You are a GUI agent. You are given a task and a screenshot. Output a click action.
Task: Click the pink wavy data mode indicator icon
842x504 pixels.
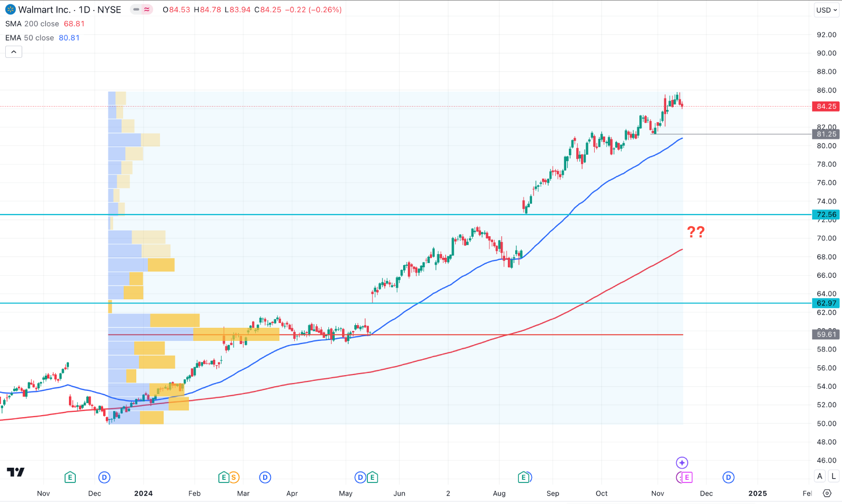(x=147, y=9)
